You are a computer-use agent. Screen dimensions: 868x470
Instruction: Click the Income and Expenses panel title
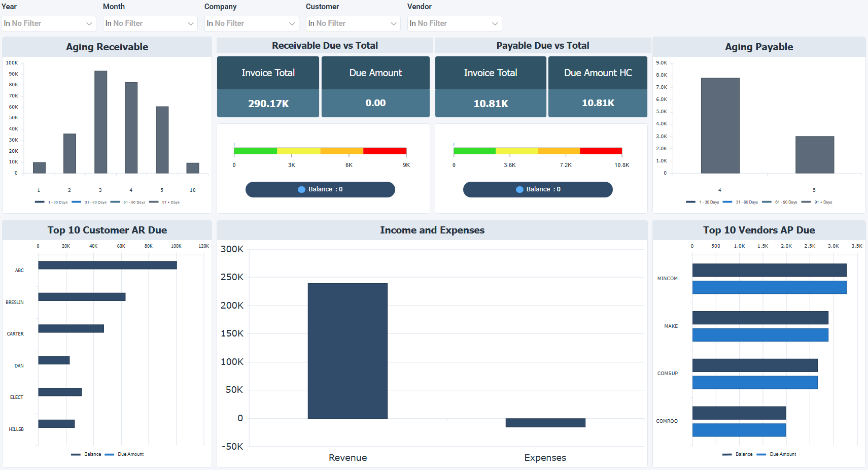[432, 230]
